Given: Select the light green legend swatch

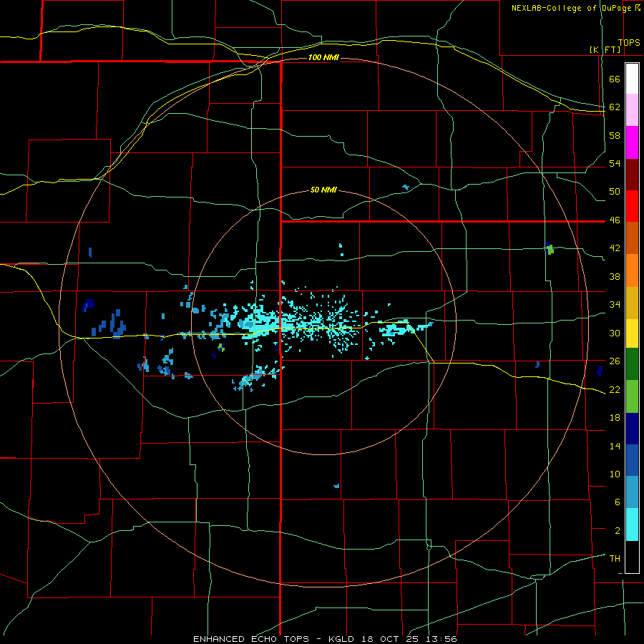Looking at the screenshot, I should [632, 396].
